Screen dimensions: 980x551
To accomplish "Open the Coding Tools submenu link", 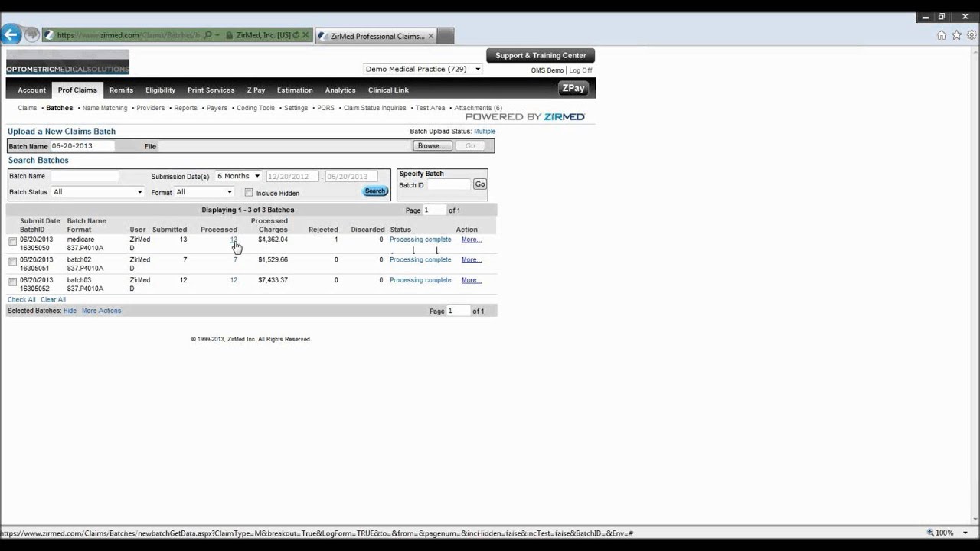I will (x=256, y=108).
